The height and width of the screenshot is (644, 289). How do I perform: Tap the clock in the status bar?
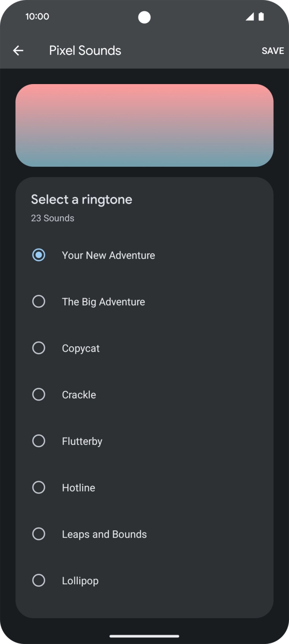coord(36,16)
